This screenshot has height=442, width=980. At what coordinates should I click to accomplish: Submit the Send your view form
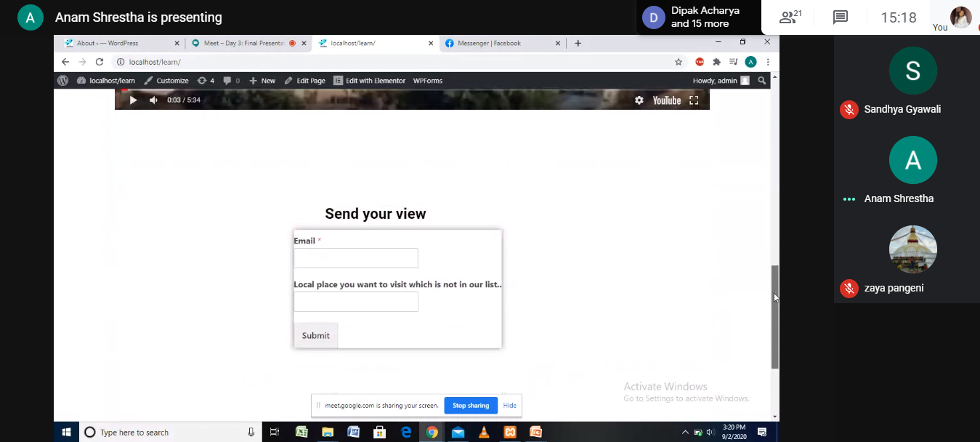click(316, 335)
